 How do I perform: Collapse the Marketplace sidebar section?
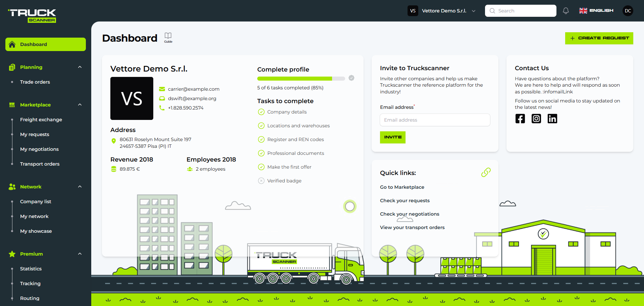pyautogui.click(x=80, y=104)
